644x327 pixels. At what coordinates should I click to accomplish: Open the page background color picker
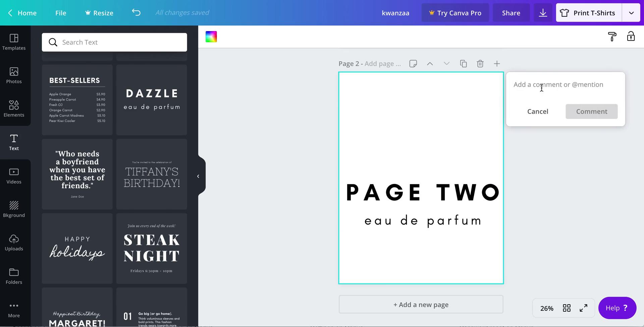211,37
